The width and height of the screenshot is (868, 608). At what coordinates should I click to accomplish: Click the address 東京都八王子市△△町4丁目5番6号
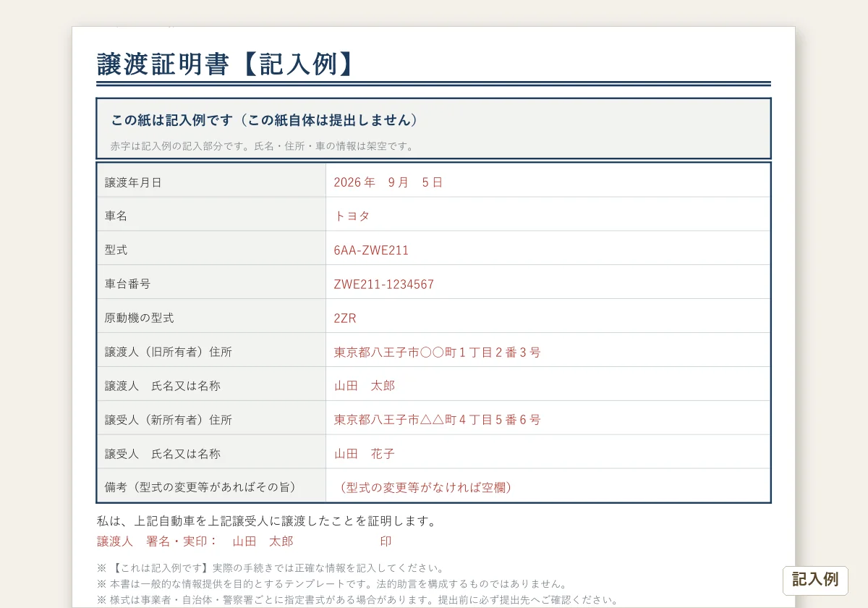pos(437,420)
